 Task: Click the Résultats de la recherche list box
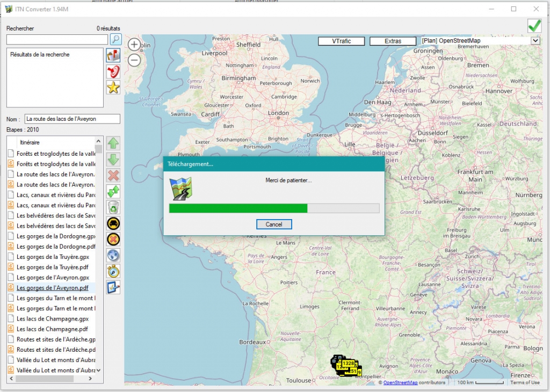(55, 77)
